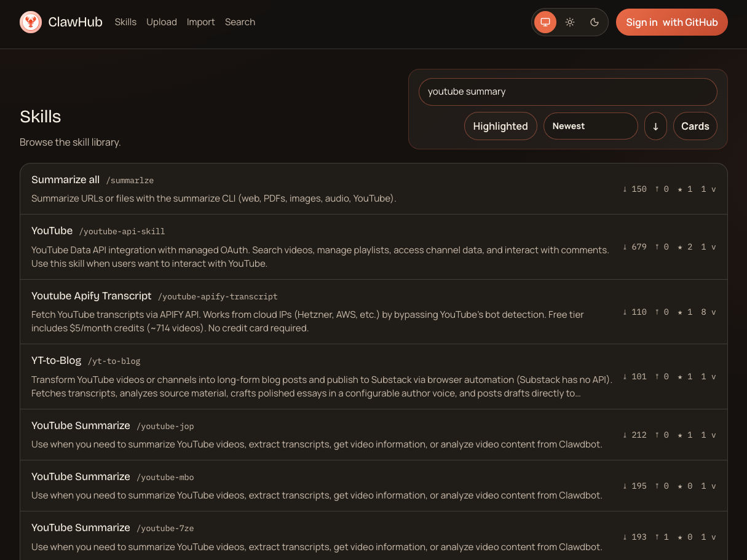Open the YT-to-Blog skill
The image size is (747, 560).
[374, 377]
